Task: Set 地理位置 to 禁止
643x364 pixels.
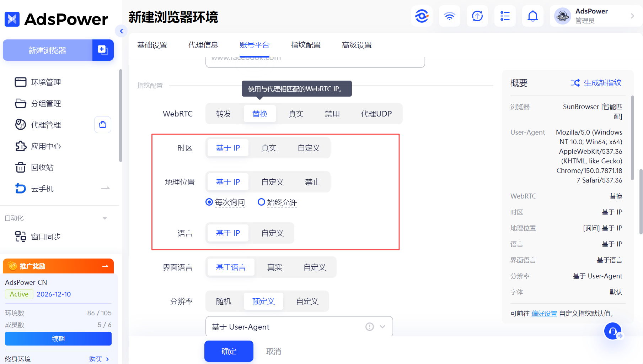Action: (312, 182)
